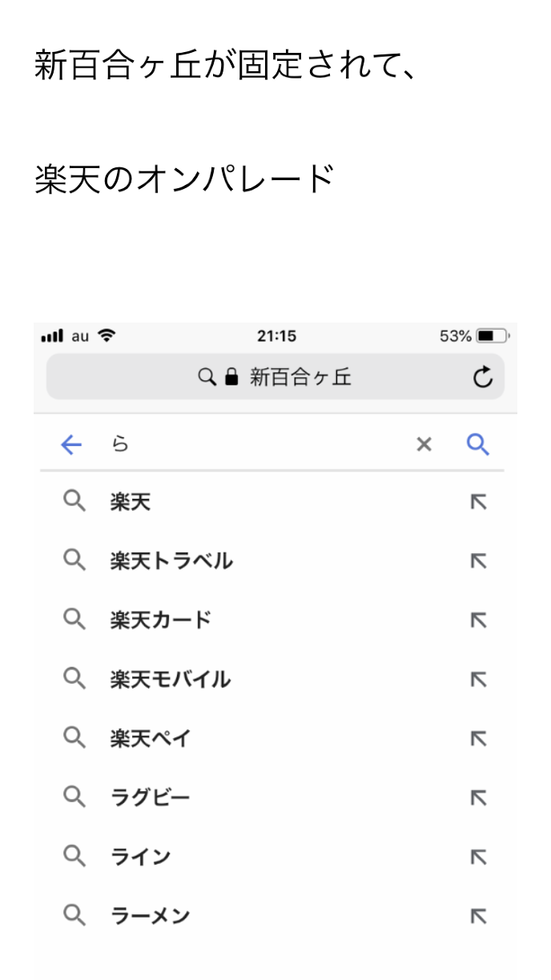Fill search with 楽天 using arrow icon
The image size is (551, 980).
(478, 502)
